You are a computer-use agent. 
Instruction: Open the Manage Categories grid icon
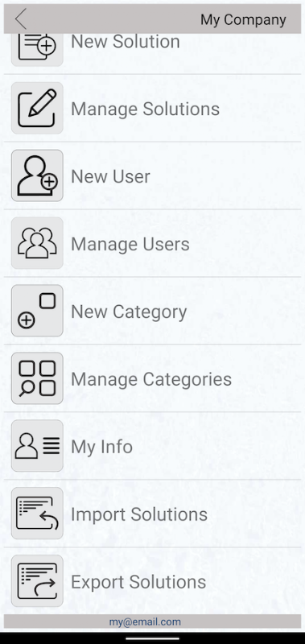(37, 378)
